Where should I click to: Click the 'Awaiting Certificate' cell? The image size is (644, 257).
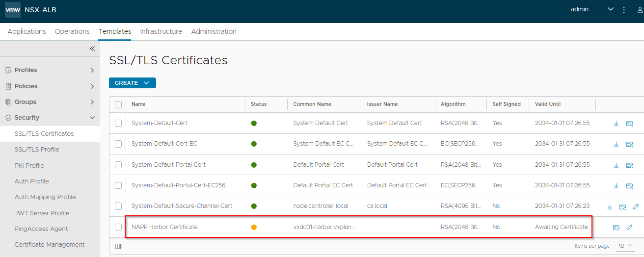coord(562,227)
